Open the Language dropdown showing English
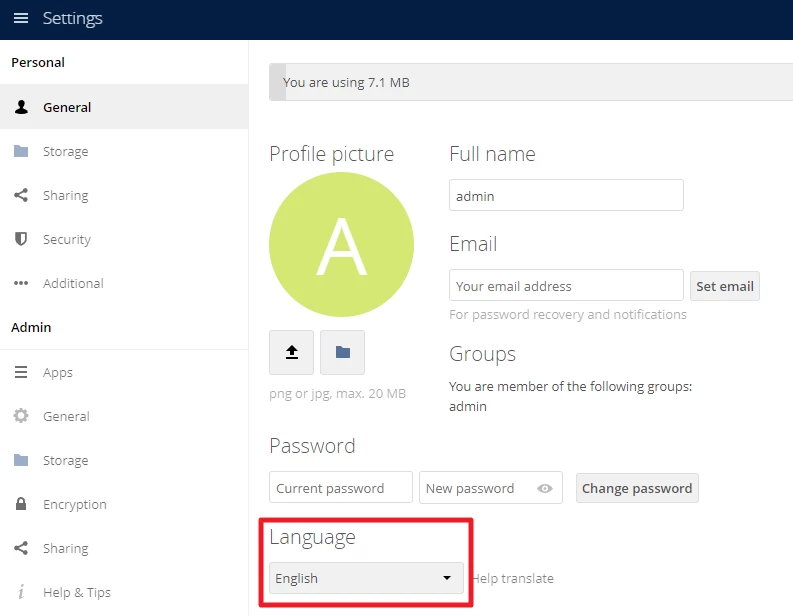The image size is (793, 616). click(x=366, y=578)
